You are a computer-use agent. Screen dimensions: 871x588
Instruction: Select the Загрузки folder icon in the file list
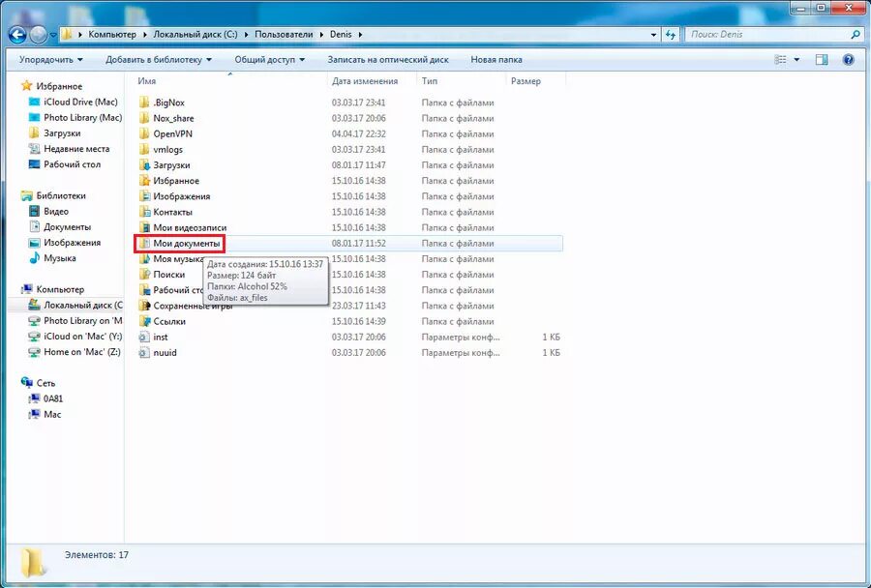pyautogui.click(x=144, y=165)
